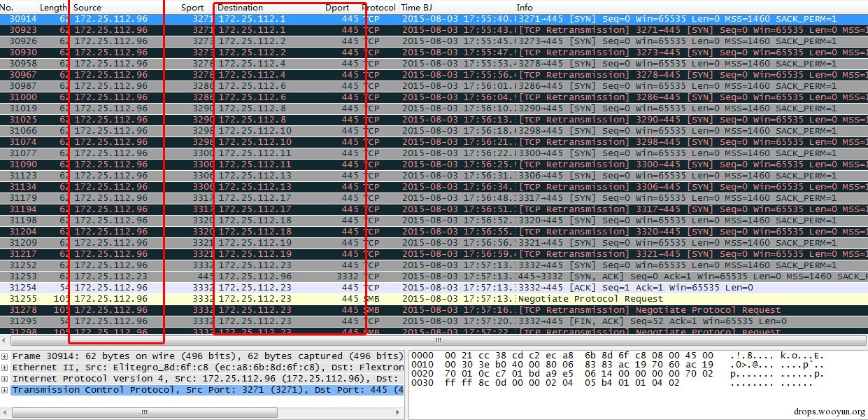Select packet number 31000

coord(434,97)
